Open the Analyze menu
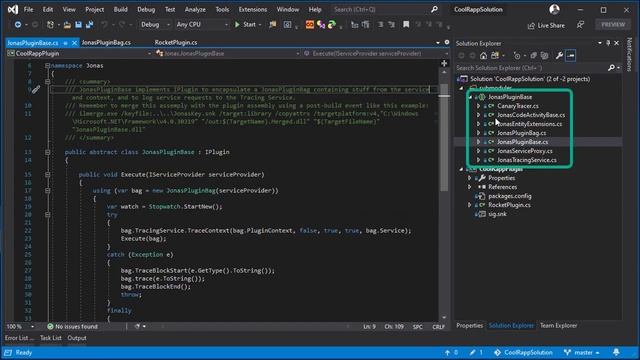 tap(195, 9)
